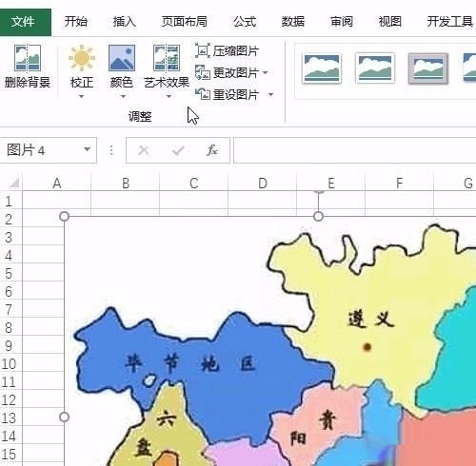This screenshot has width=476, height=466.
Task: Click the picture's top-left resize handle
Action: [x=65, y=217]
